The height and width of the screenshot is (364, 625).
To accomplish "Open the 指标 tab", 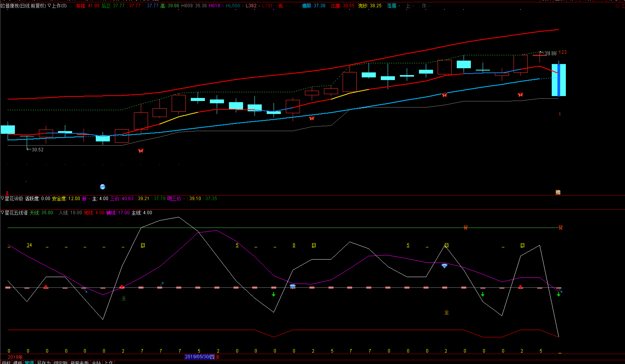I will 6,362.
